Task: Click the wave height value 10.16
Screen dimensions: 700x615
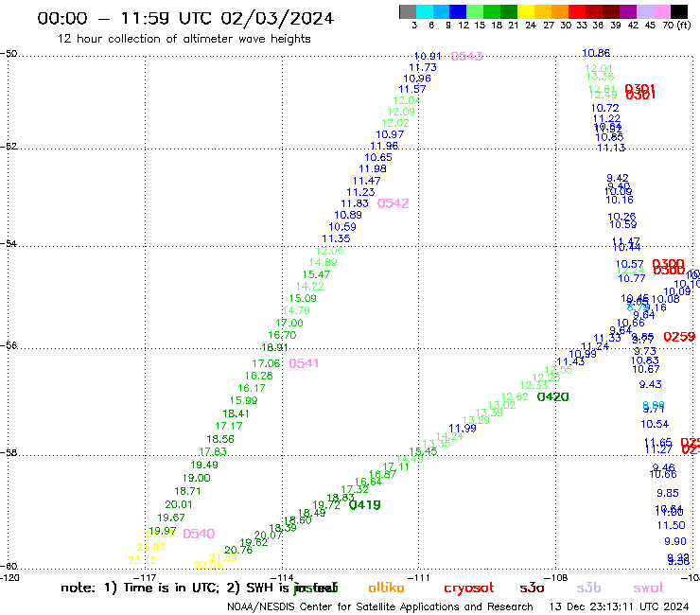Action: 620,200
